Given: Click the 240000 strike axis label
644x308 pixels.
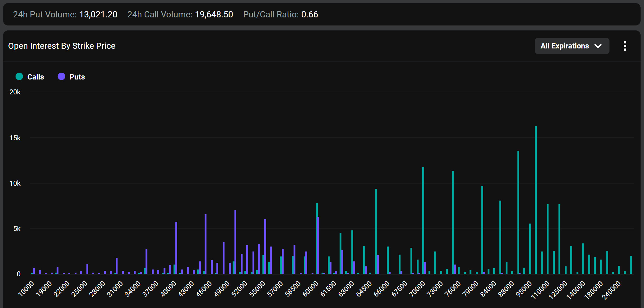Looking at the screenshot, I should point(611,290).
